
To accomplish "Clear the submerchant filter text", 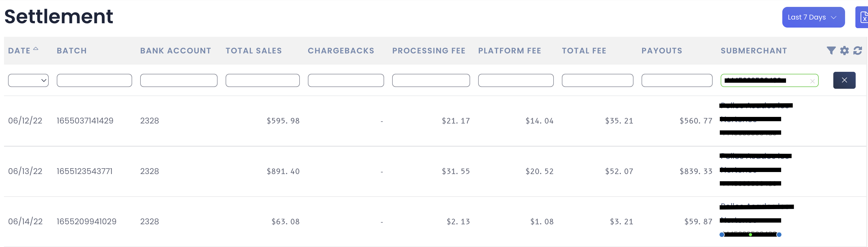I will (x=812, y=81).
